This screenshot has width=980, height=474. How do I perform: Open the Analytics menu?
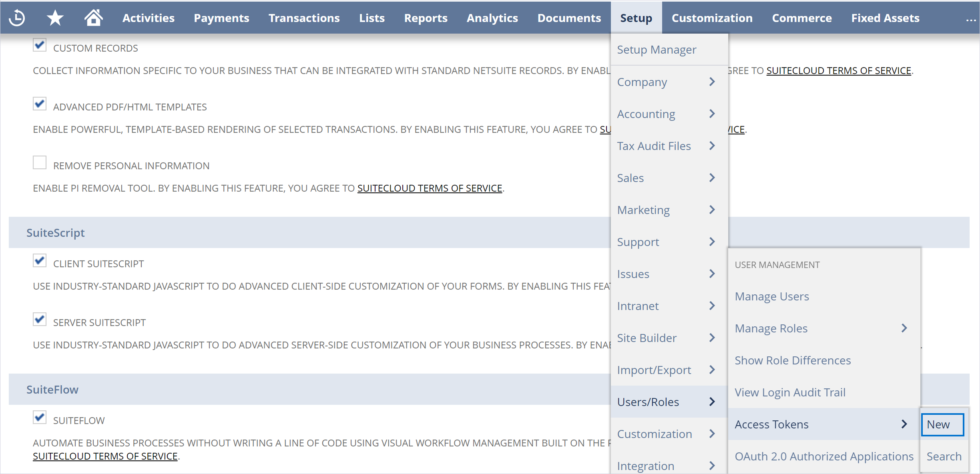(492, 18)
